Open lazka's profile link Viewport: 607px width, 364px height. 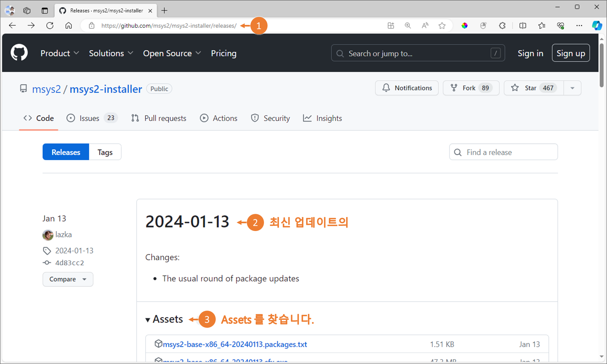63,235
